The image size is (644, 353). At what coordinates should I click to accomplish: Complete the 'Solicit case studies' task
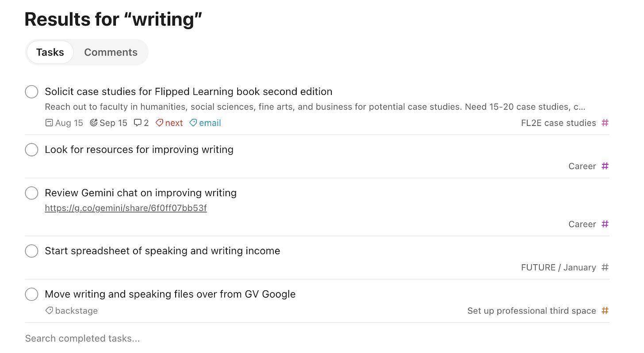(31, 91)
